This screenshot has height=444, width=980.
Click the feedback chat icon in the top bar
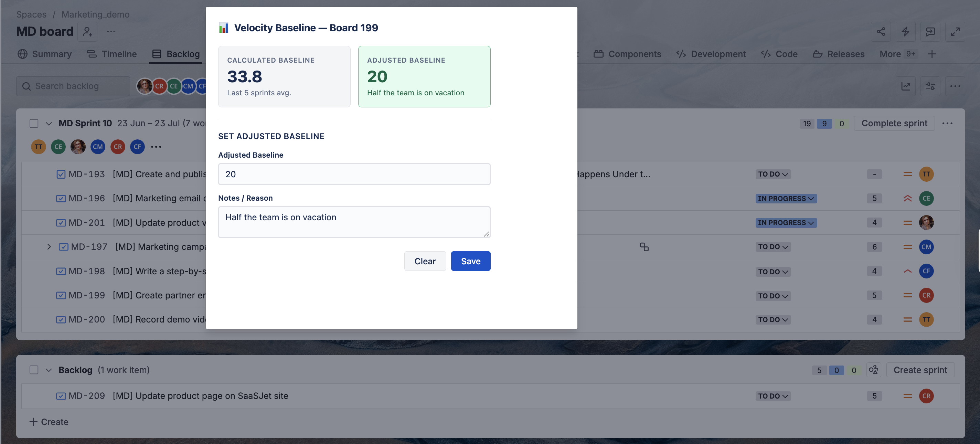click(x=930, y=32)
